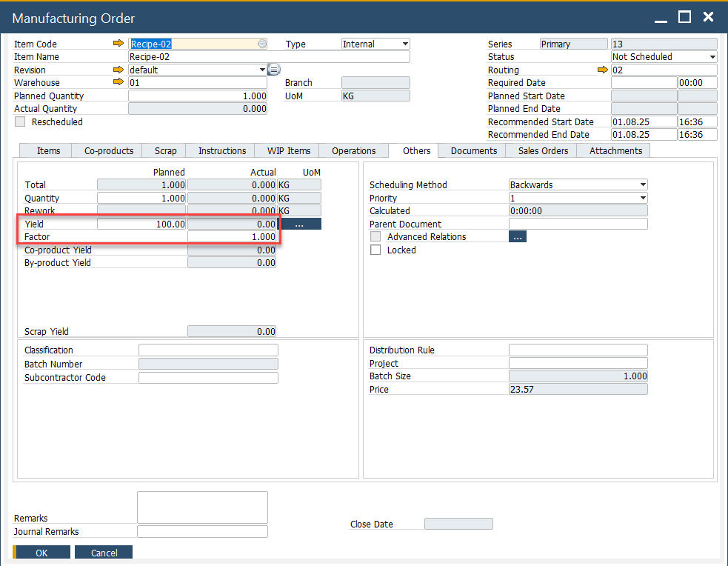728x566 pixels.
Task: Click the Cancel button
Action: tap(104, 553)
